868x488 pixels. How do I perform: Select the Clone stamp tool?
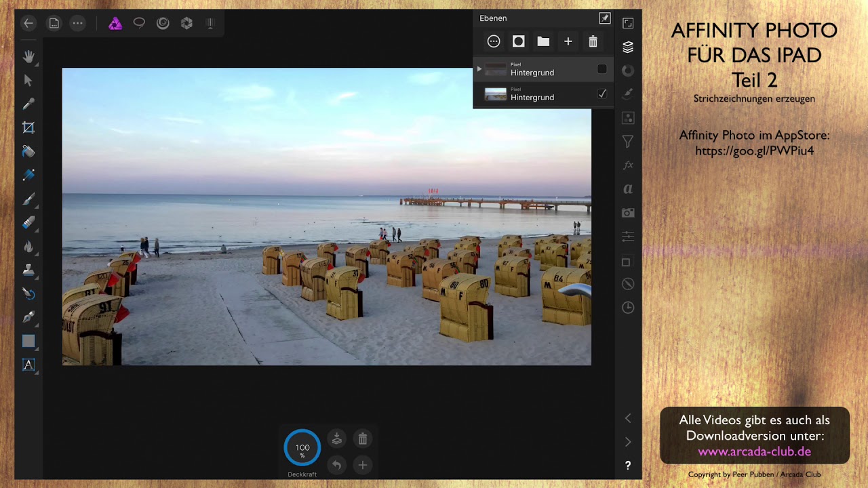28,270
